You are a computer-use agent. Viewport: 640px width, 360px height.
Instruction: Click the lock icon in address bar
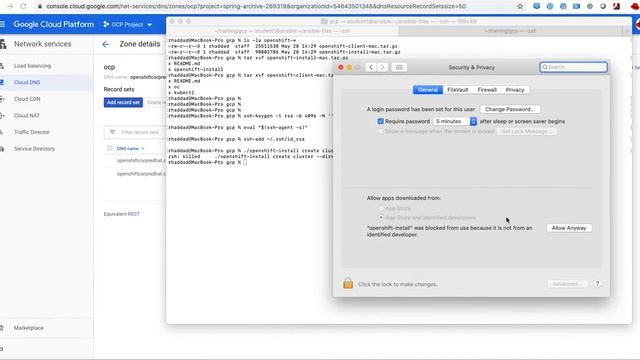click(40, 6)
